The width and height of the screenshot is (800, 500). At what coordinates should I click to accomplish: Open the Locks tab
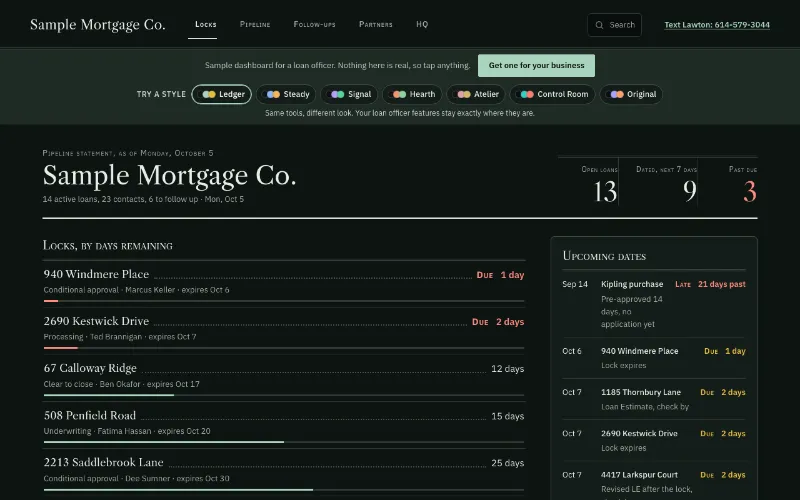click(206, 24)
